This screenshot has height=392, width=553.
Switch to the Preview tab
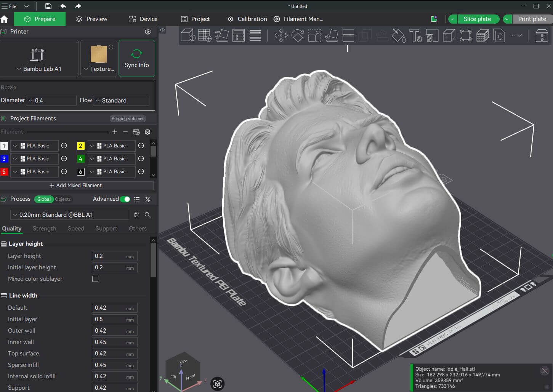pyautogui.click(x=91, y=19)
